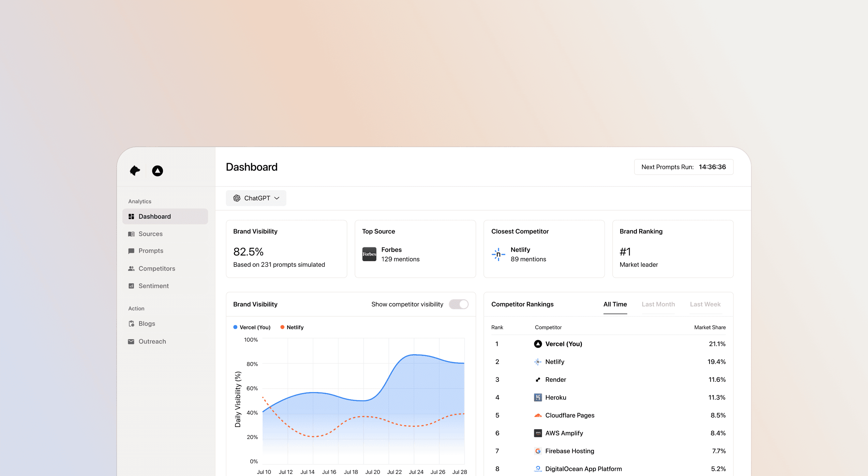Click the Prompts chat bubble icon
Viewport: 868px width, 476px height.
point(131,251)
